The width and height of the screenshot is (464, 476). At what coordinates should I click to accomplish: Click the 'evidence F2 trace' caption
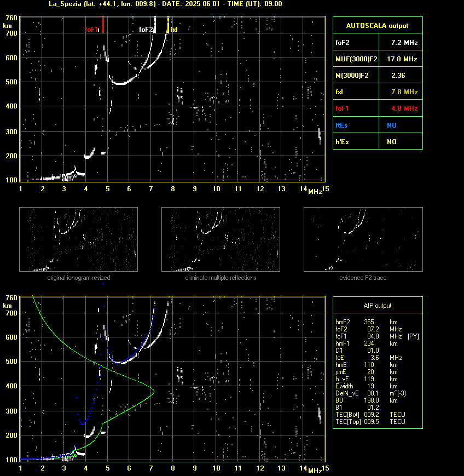click(363, 278)
